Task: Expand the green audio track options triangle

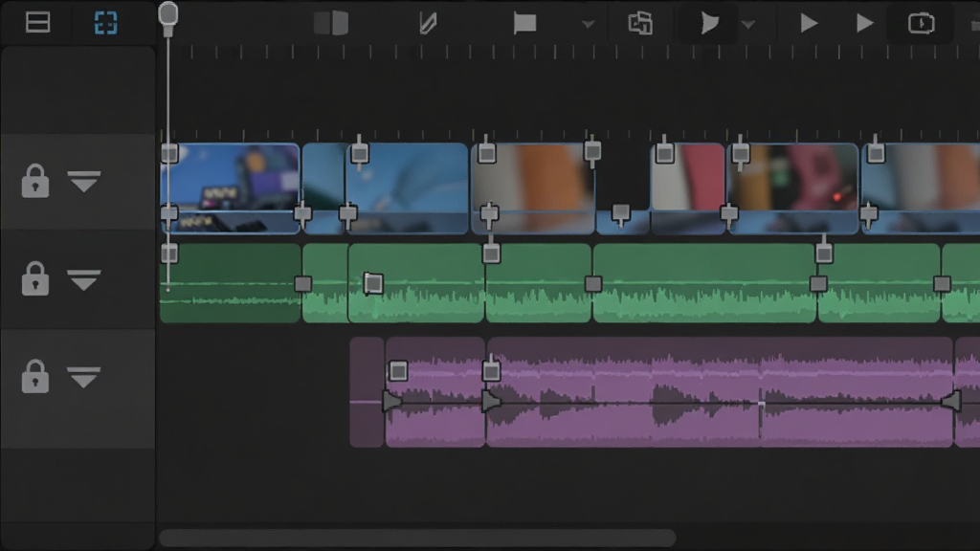Action: tap(84, 279)
